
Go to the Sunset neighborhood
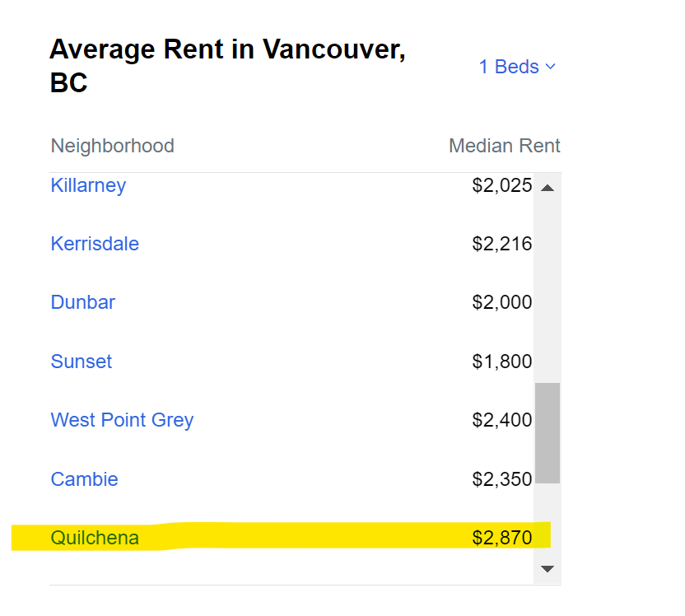click(82, 362)
